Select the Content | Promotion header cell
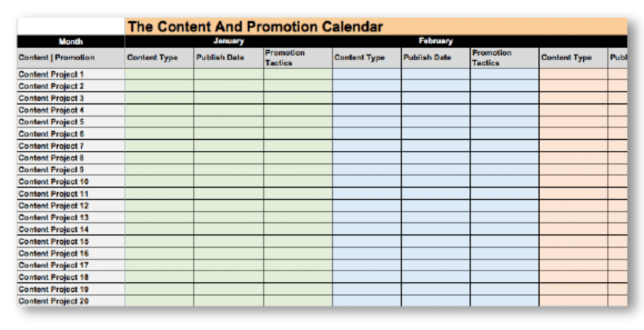 (x=57, y=58)
